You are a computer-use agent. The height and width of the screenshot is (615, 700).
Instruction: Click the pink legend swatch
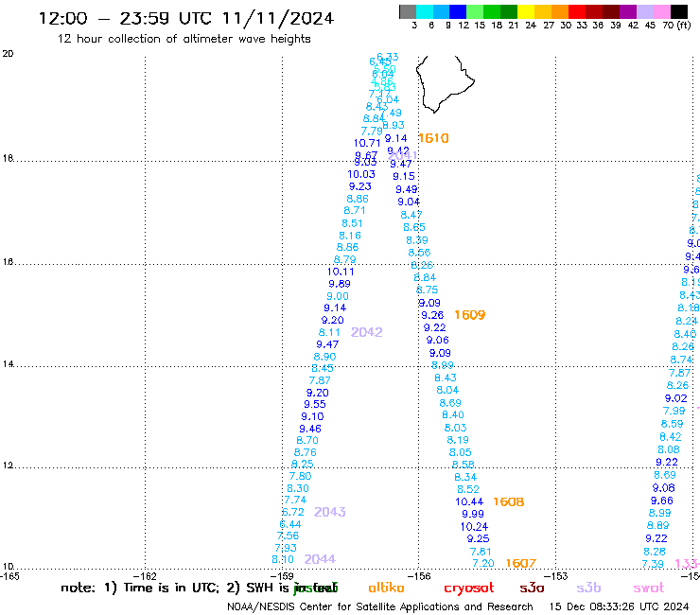point(661,11)
